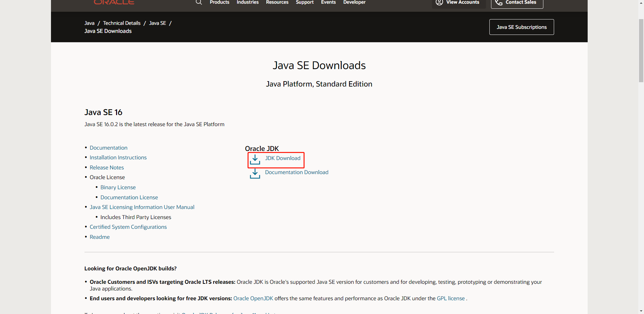Click the JDK Download arrow icon

[x=255, y=159]
